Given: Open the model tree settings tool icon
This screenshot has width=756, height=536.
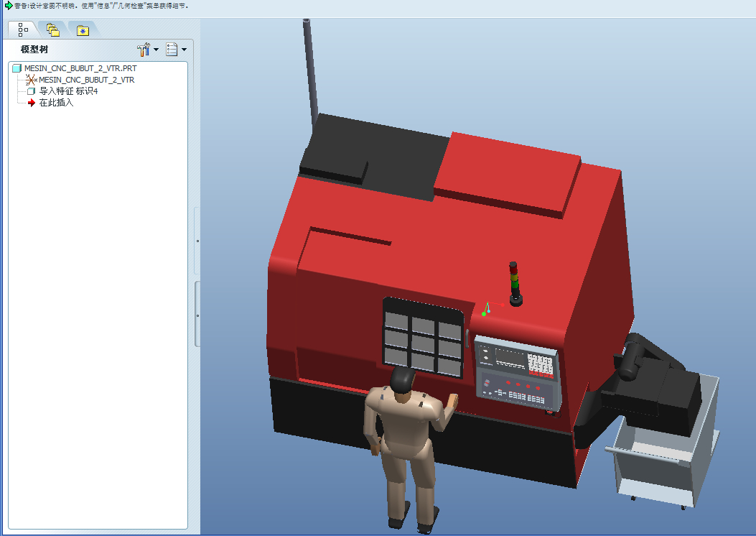Looking at the screenshot, I should pyautogui.click(x=143, y=49).
